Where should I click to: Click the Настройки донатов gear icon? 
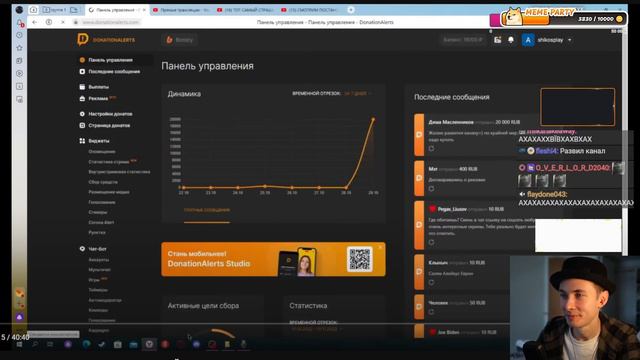82,114
